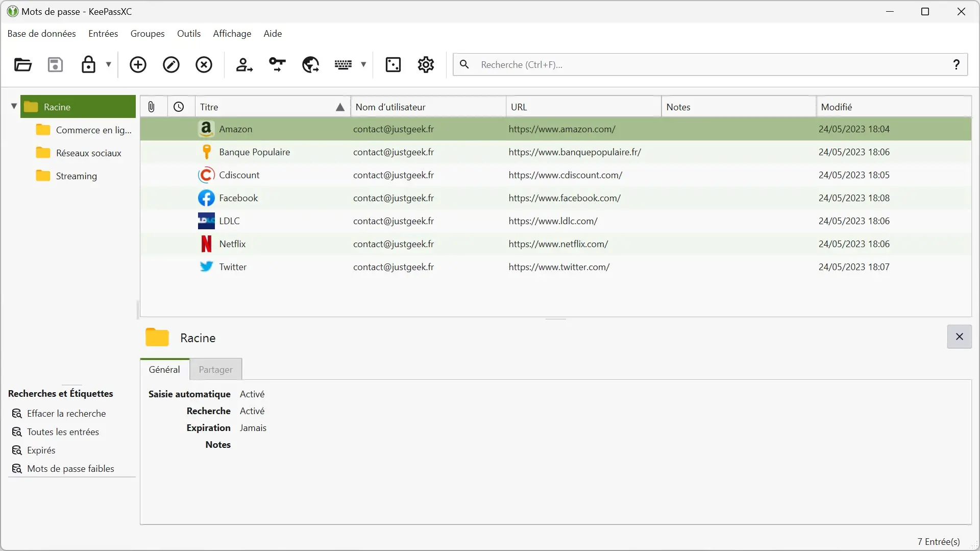This screenshot has height=551, width=980.
Task: Click the https://www.cdiscount.com/ URL cell
Action: (566, 175)
